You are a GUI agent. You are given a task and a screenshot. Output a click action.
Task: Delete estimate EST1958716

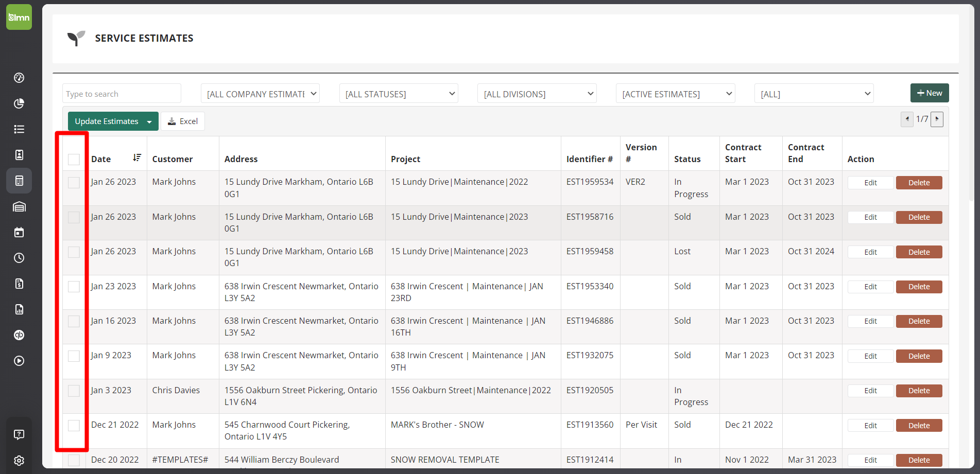click(919, 217)
